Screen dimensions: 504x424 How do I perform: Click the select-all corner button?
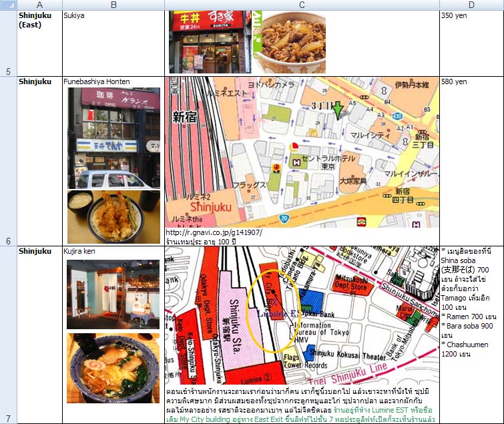pos(9,5)
